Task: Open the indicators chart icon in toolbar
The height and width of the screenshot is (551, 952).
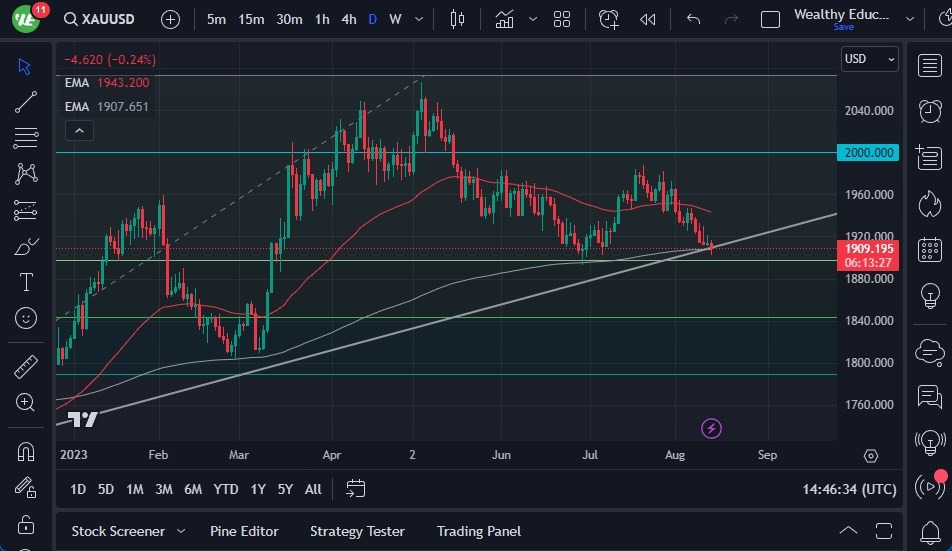Action: point(505,19)
